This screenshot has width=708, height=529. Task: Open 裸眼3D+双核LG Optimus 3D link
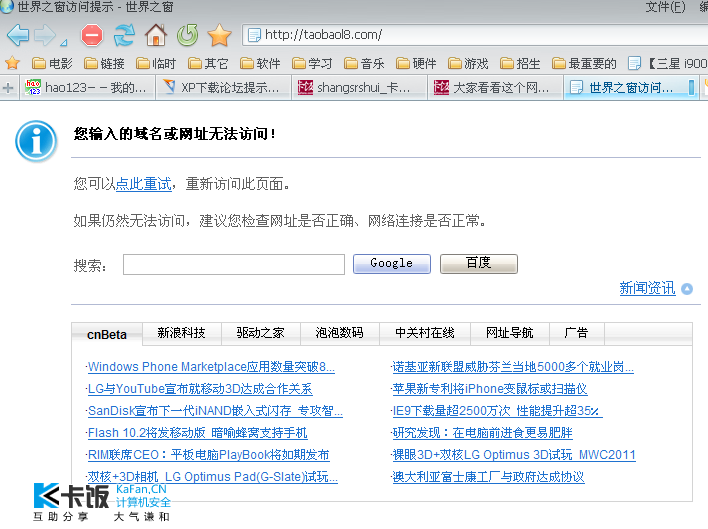pos(514,455)
